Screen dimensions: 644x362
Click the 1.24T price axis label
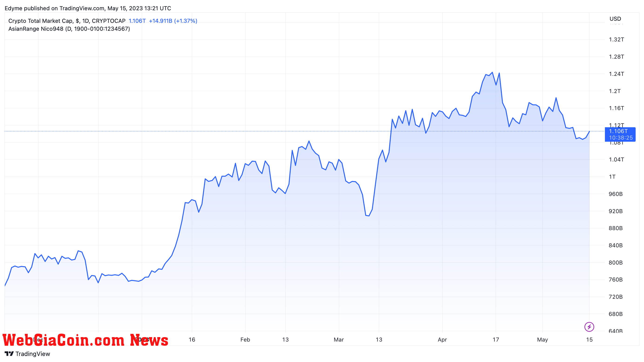click(x=616, y=74)
